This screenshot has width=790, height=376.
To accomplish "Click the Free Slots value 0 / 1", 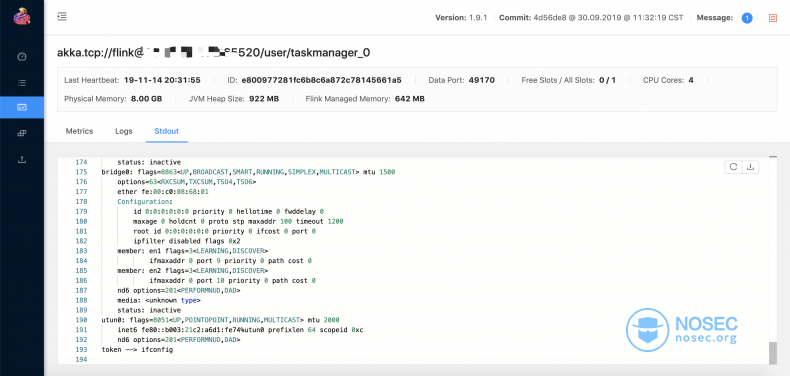I will [x=607, y=80].
